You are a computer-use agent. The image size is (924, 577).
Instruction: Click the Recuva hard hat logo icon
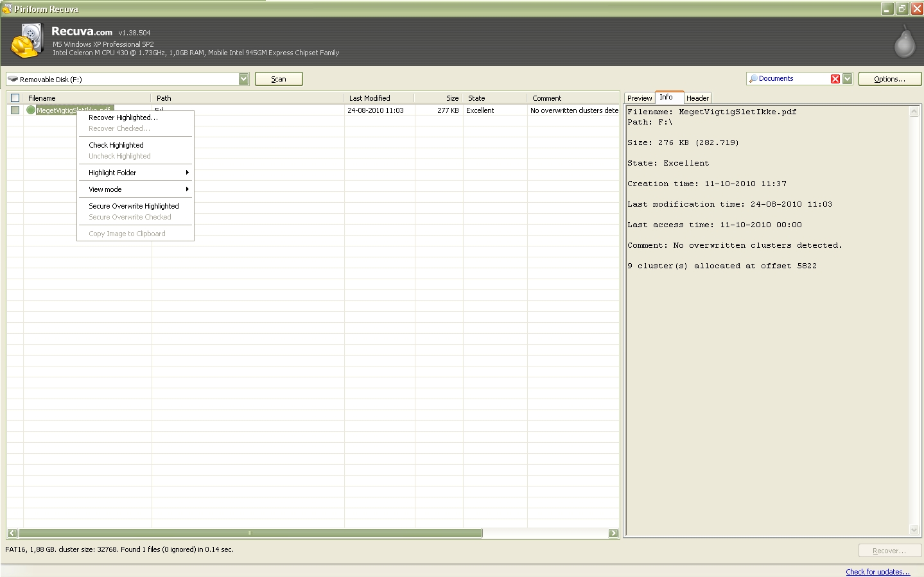27,42
